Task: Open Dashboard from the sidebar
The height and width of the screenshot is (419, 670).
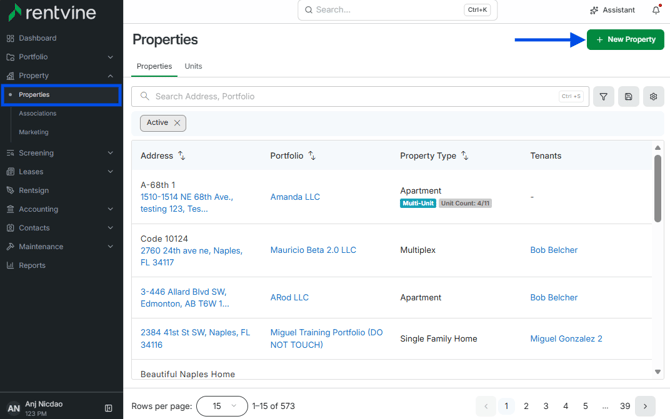Action: (37, 38)
